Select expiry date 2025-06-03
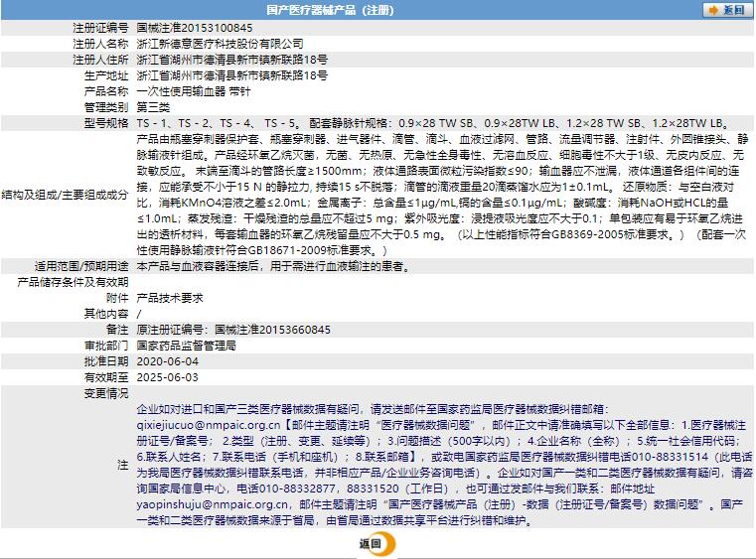Screen dimensions: 756x559 coord(167,377)
